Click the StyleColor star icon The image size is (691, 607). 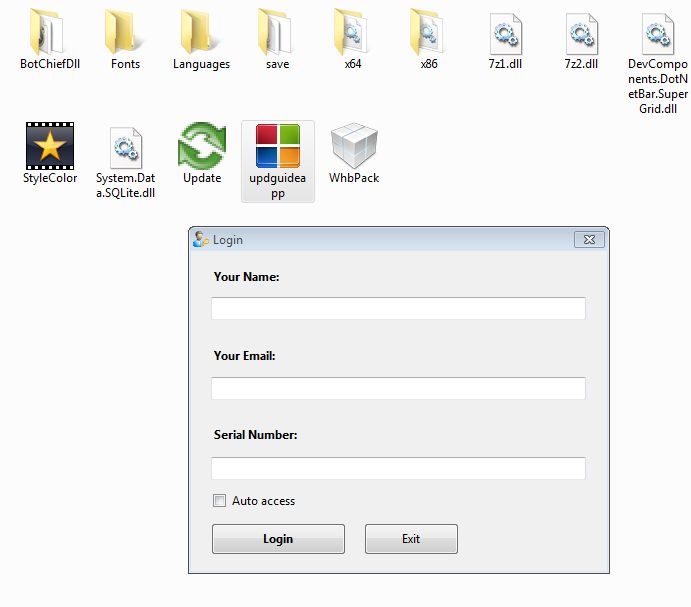49,146
